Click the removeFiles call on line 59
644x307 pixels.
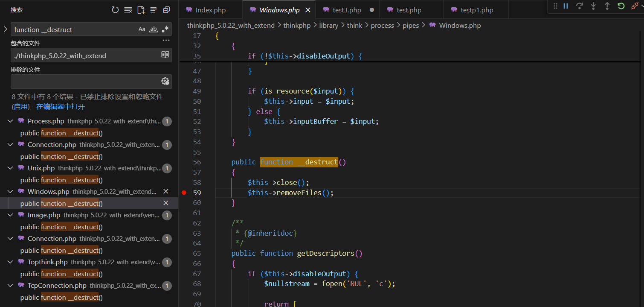coord(299,193)
